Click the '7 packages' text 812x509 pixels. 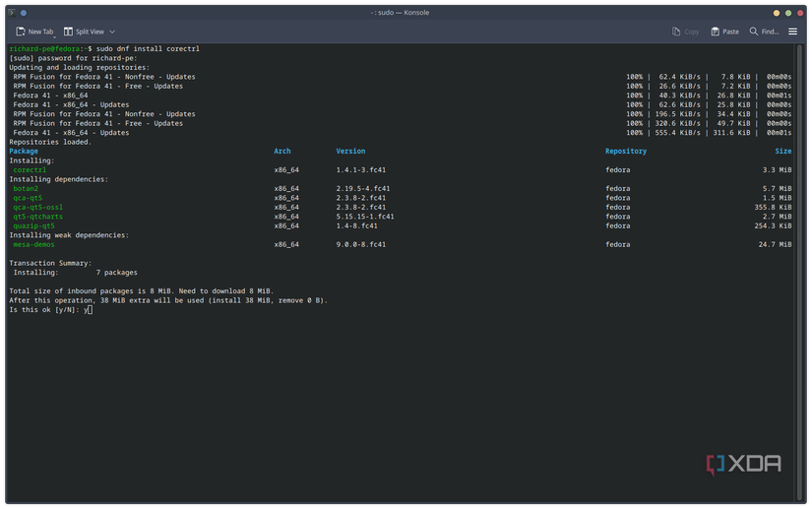116,273
